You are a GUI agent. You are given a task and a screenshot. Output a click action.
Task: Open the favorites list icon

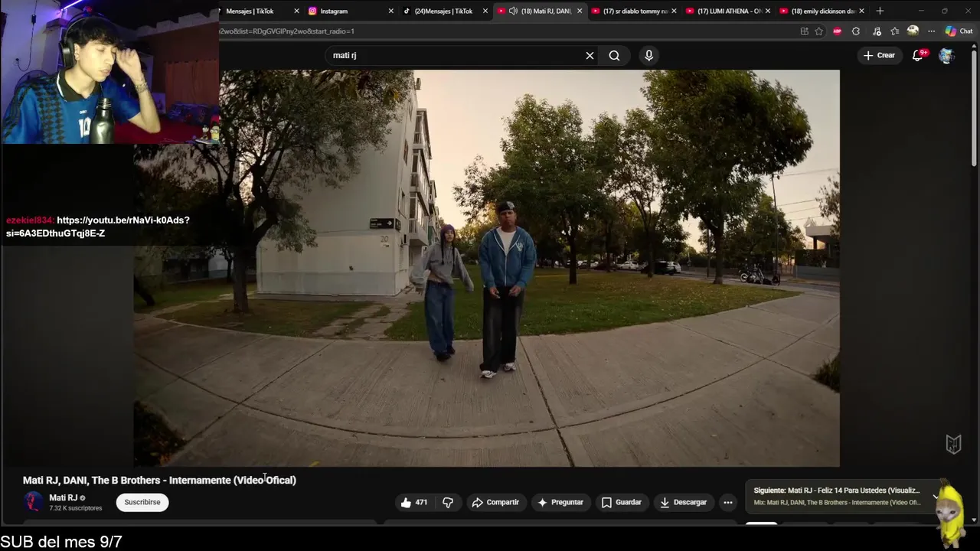tap(894, 31)
